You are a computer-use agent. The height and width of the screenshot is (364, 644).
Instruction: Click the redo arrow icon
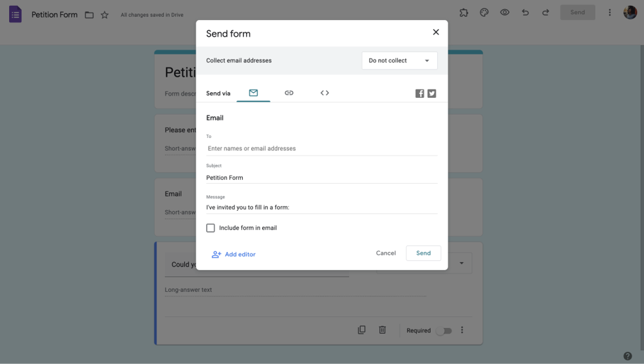coord(545,12)
